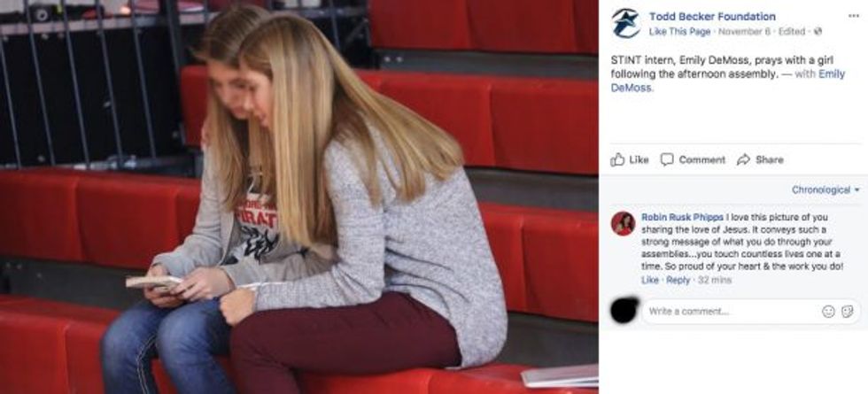
Task: Like Robin Rusk Phipps' comment
Action: [650, 280]
